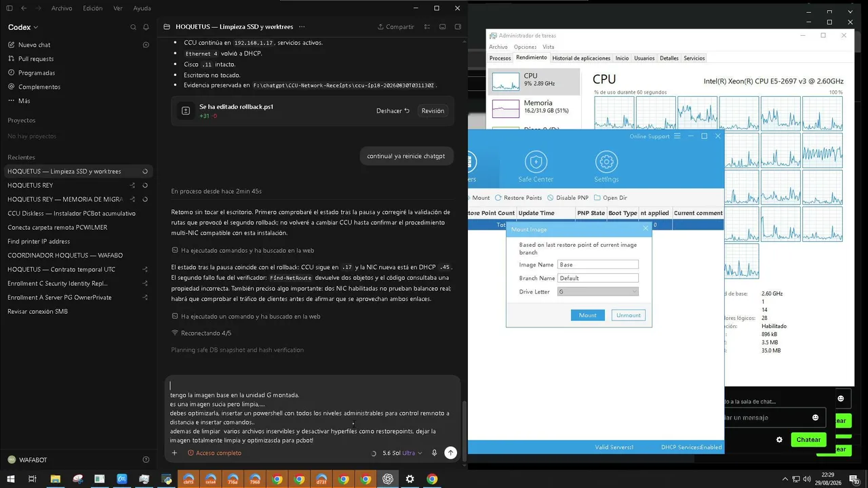Click the rollback.ps1 file diff icon

click(186, 110)
